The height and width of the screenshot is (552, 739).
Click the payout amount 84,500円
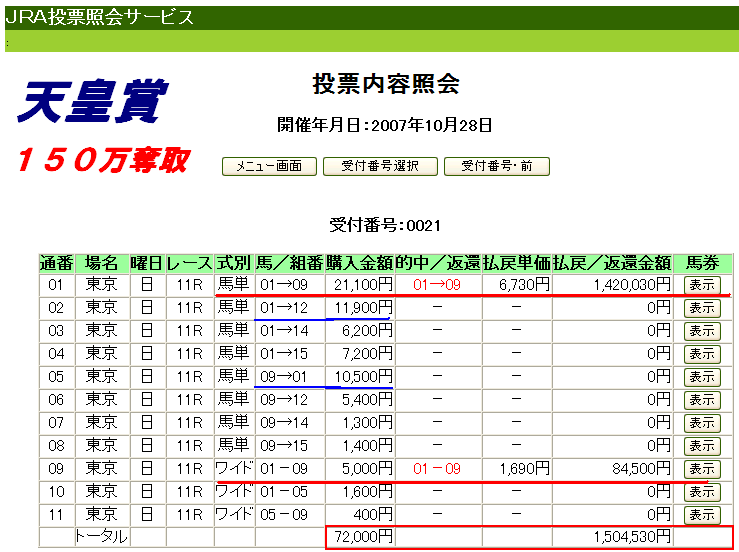641,469
